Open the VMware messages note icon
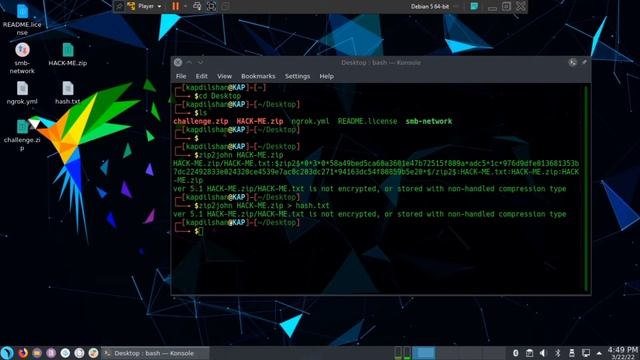 click(474, 6)
